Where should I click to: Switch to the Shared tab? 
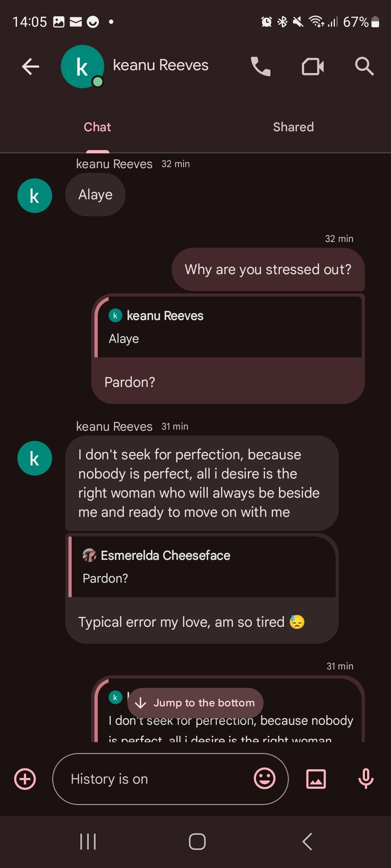(x=293, y=127)
